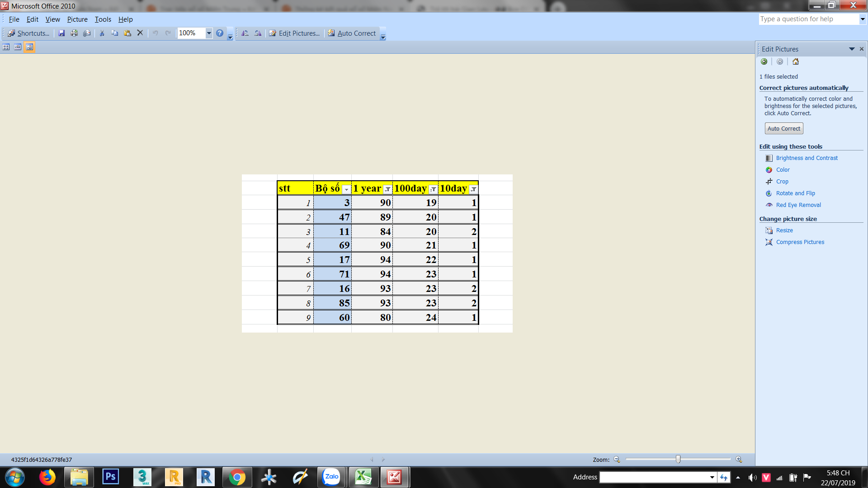Click the Cut scissors icon
Viewport: 868px width, 488px height.
coord(102,33)
